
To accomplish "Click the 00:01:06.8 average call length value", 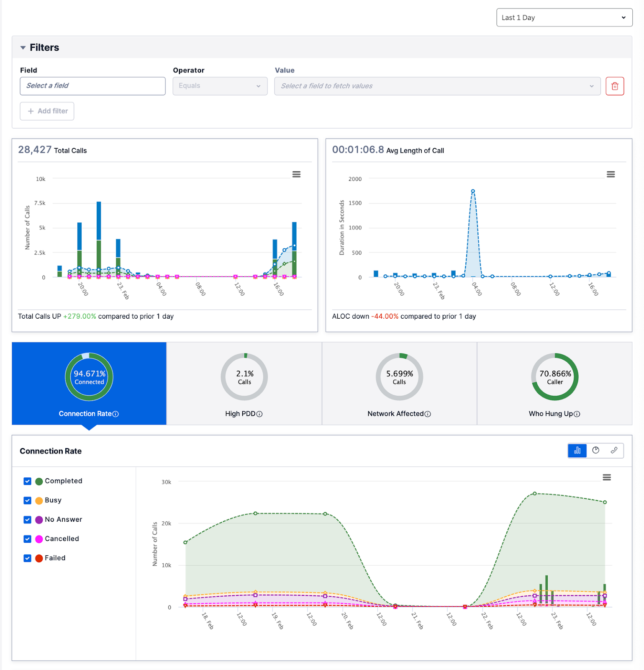I will tap(358, 150).
